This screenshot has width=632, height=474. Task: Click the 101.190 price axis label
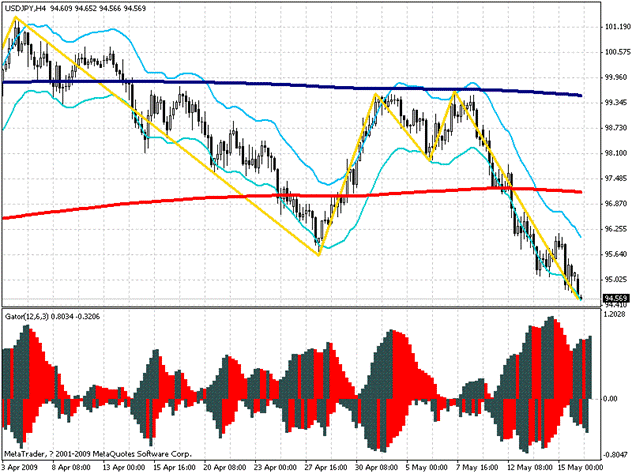pos(617,27)
